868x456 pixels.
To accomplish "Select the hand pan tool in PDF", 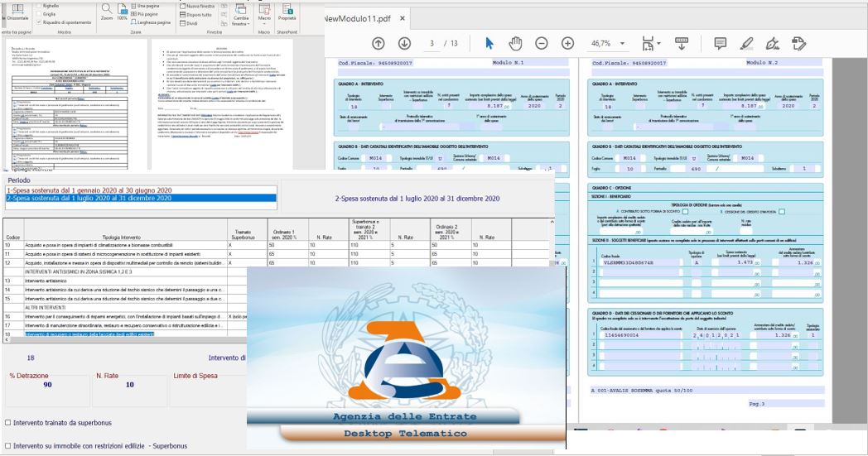I will tap(515, 43).
